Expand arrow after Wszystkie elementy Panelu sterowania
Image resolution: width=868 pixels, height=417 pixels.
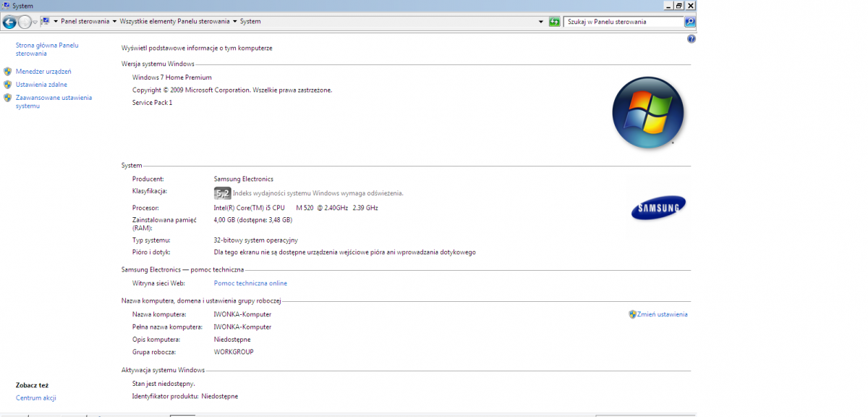click(235, 22)
